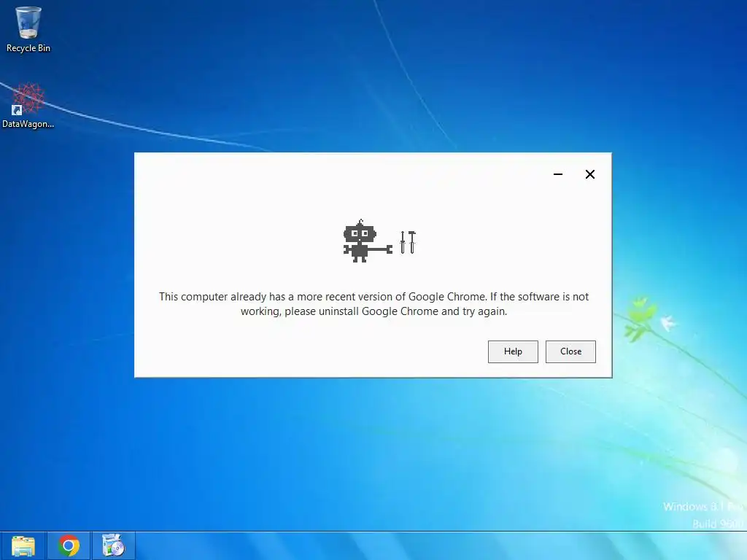Open the installer program taskbar icon
The width and height of the screenshot is (747, 560).
(113, 545)
